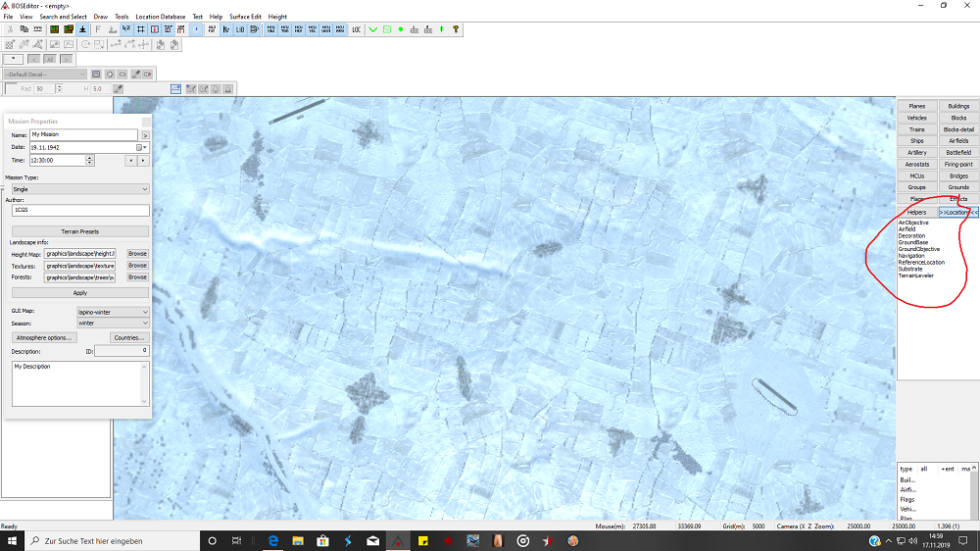Click the yellow key icon in toolbar
Viewport: 980px width, 551px height.
click(456, 29)
